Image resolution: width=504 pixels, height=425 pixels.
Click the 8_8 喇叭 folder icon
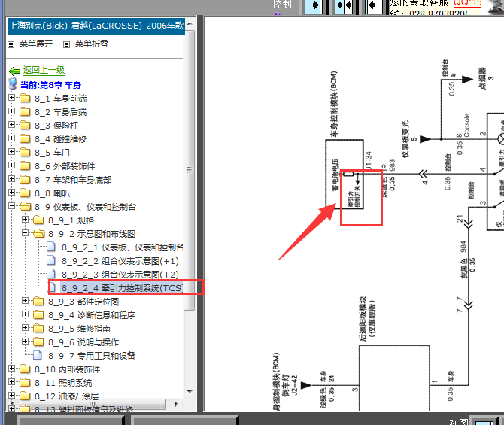click(x=25, y=193)
